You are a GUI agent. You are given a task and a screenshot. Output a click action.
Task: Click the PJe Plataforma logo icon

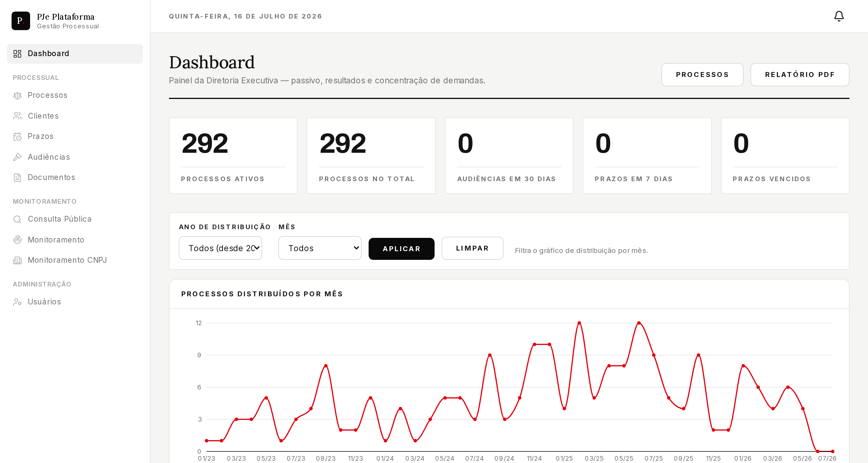pos(21,21)
